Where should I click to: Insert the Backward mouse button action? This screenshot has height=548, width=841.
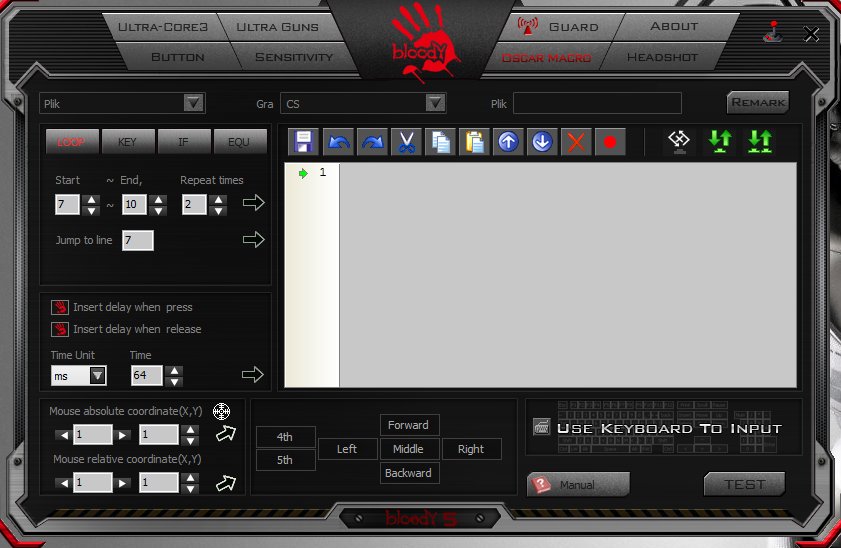(409, 473)
